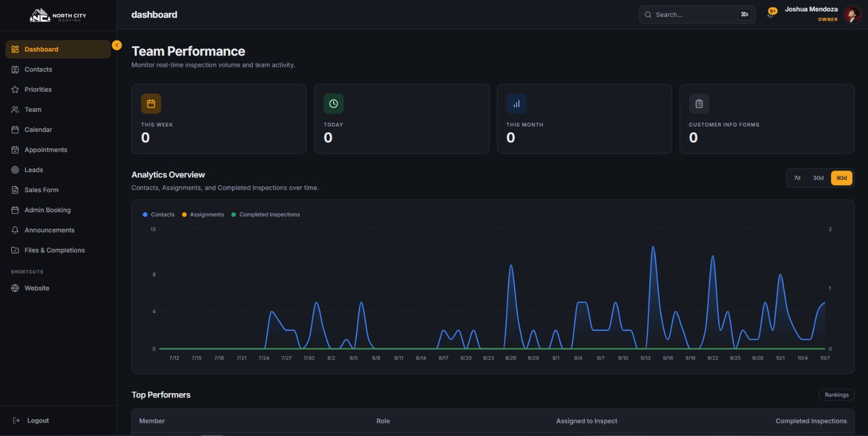Screen dimensions: 868x436
Task: Click the Analytics Overview heading
Action: tap(168, 175)
